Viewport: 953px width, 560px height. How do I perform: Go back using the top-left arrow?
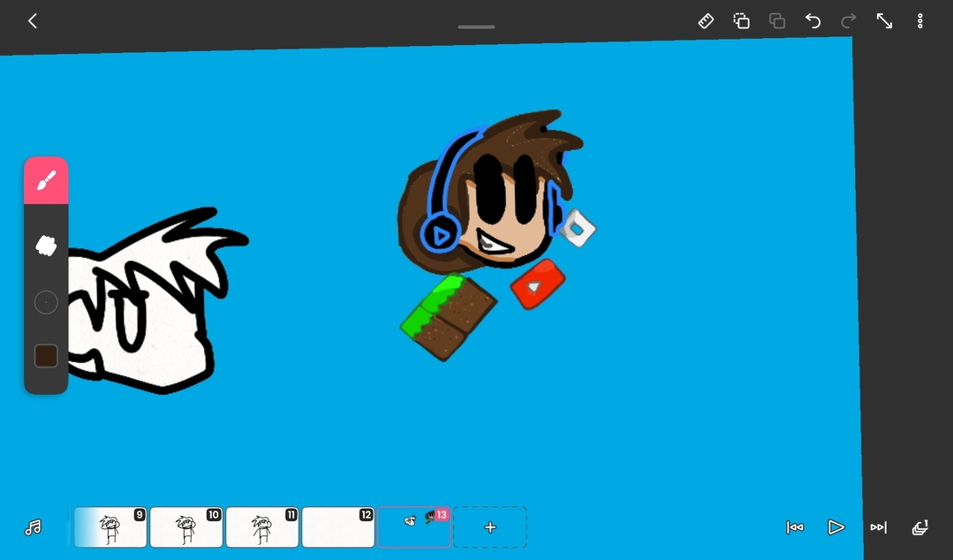click(33, 21)
